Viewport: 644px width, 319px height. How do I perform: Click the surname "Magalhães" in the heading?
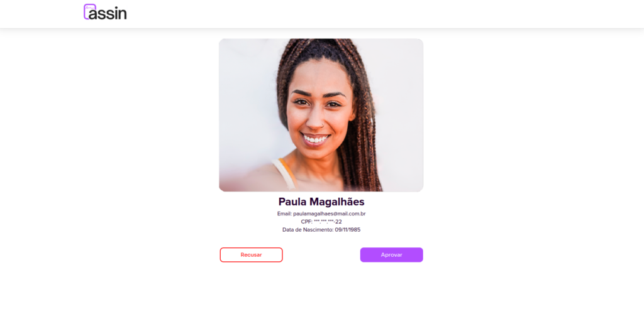click(337, 202)
